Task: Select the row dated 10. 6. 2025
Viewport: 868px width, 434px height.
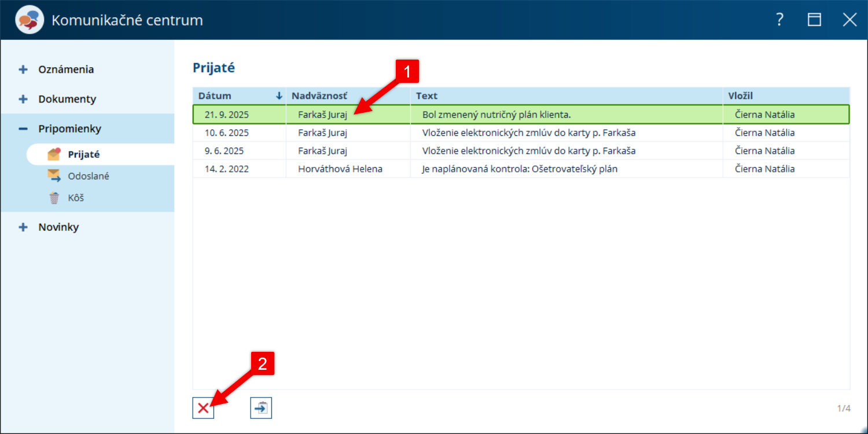Action: coord(521,133)
